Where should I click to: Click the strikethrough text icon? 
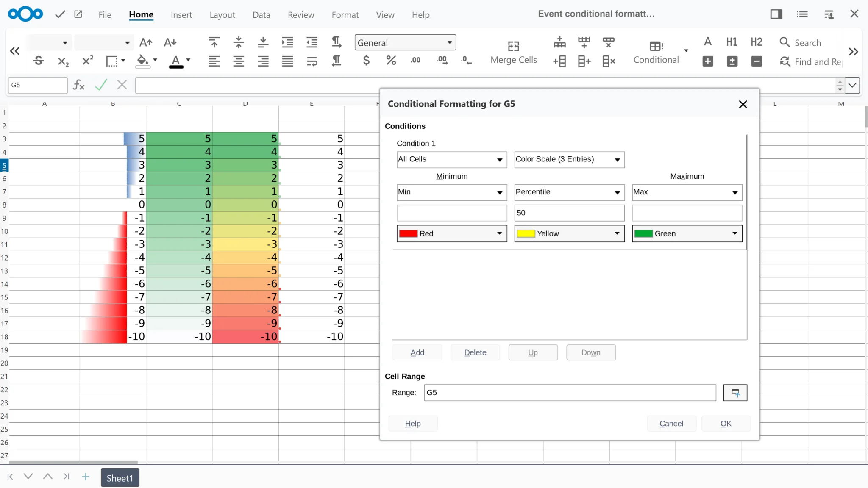click(x=39, y=61)
